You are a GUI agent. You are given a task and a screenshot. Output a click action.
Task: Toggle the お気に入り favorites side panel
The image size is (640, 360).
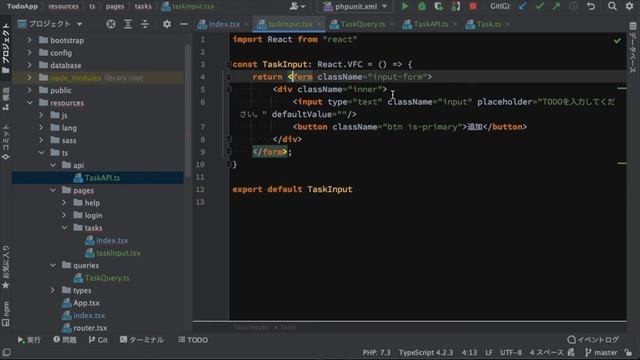pos(6,267)
